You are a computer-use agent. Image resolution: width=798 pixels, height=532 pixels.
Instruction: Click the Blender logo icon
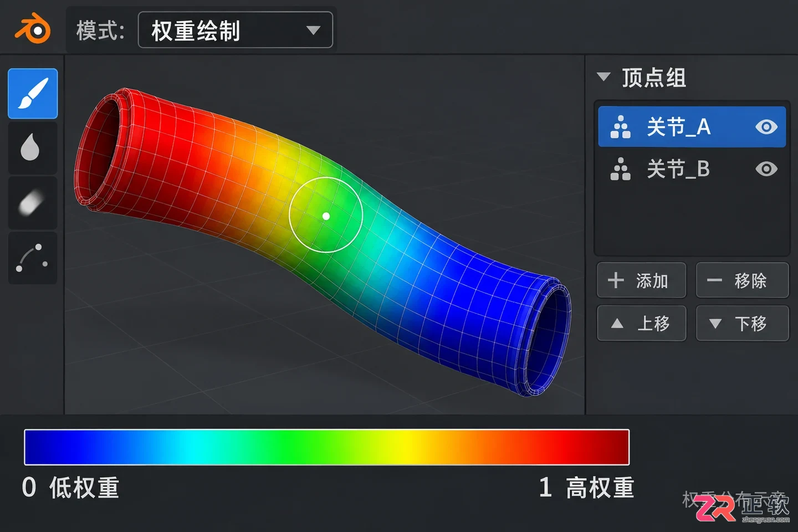click(33, 29)
